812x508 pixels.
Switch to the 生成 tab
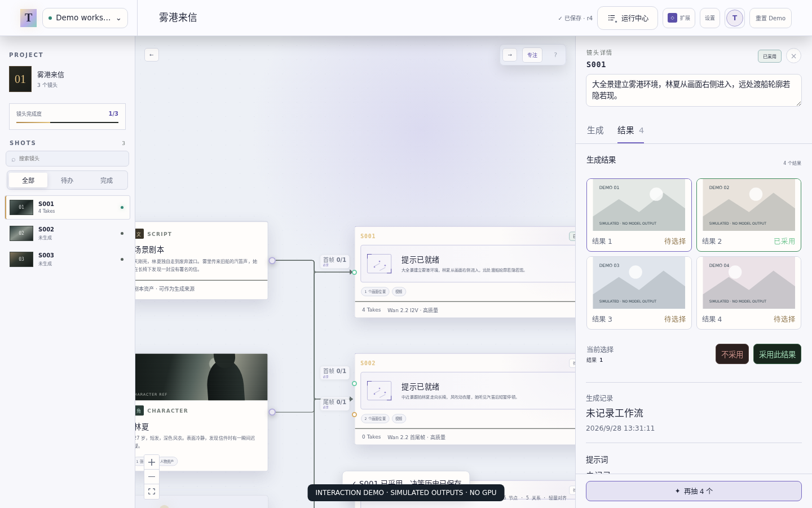[x=595, y=130]
